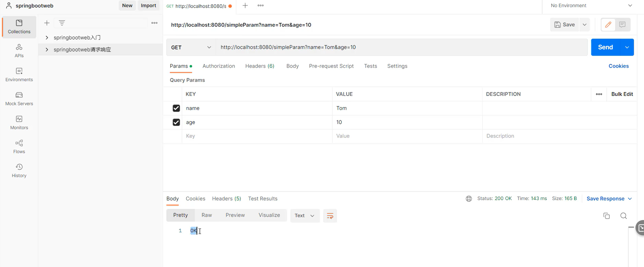Open the response Headers (5) tab
644x267 pixels.
pos(226,199)
